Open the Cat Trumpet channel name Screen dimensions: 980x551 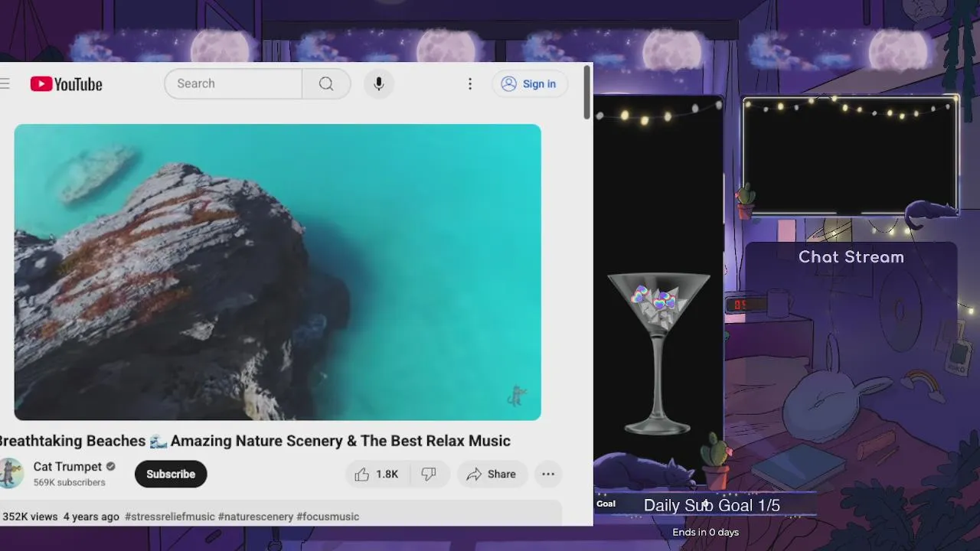pos(67,467)
